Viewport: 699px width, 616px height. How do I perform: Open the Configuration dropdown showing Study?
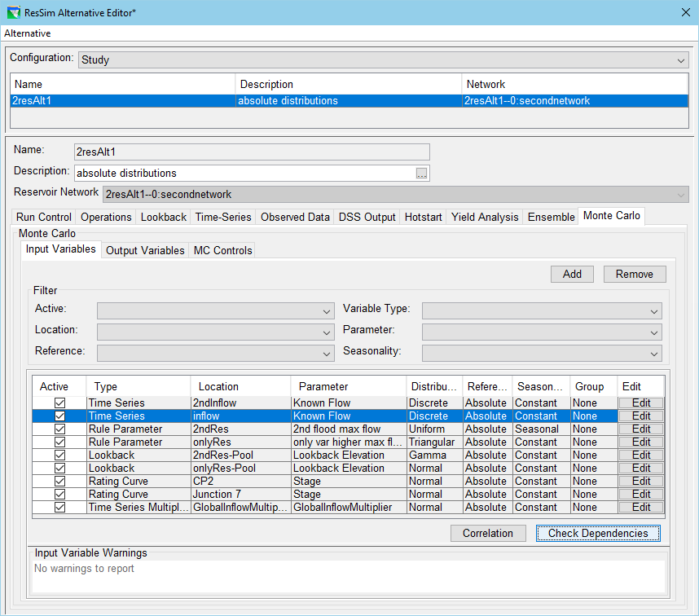click(x=382, y=59)
